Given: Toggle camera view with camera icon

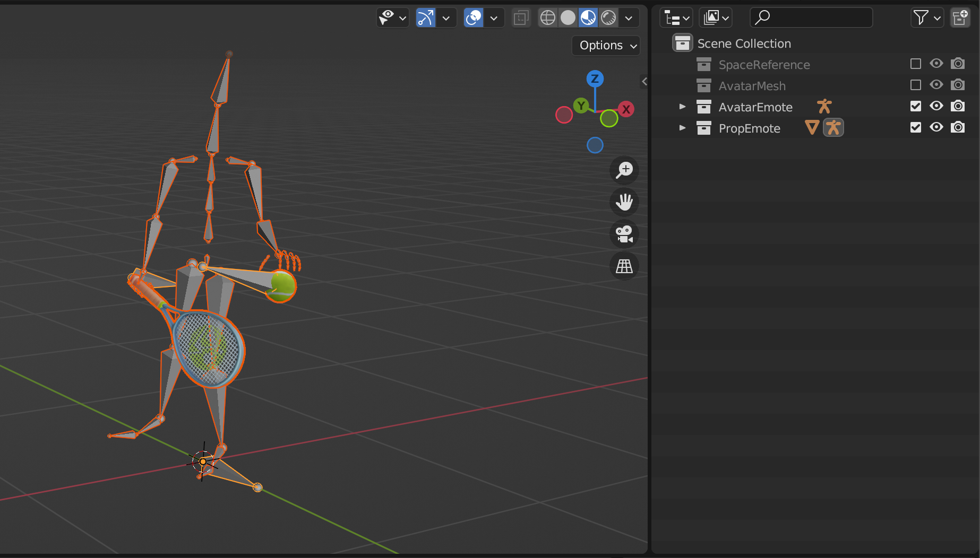Looking at the screenshot, I should pos(624,234).
